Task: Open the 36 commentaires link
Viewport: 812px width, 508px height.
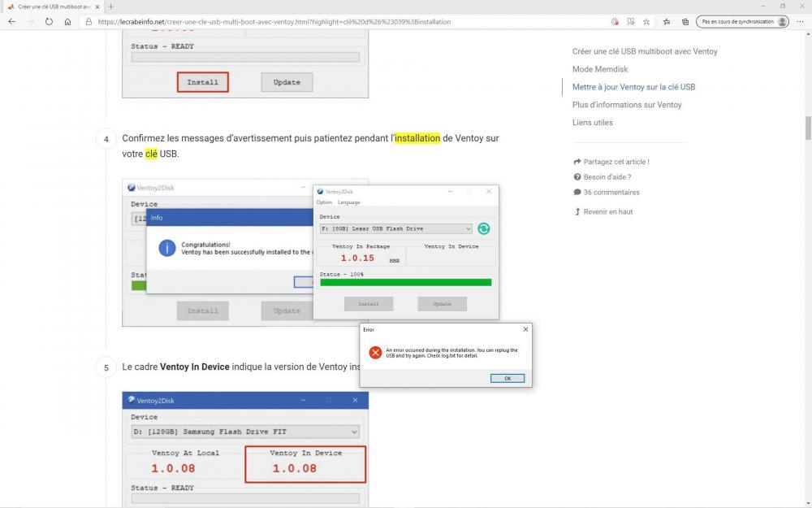Action: [611, 193]
